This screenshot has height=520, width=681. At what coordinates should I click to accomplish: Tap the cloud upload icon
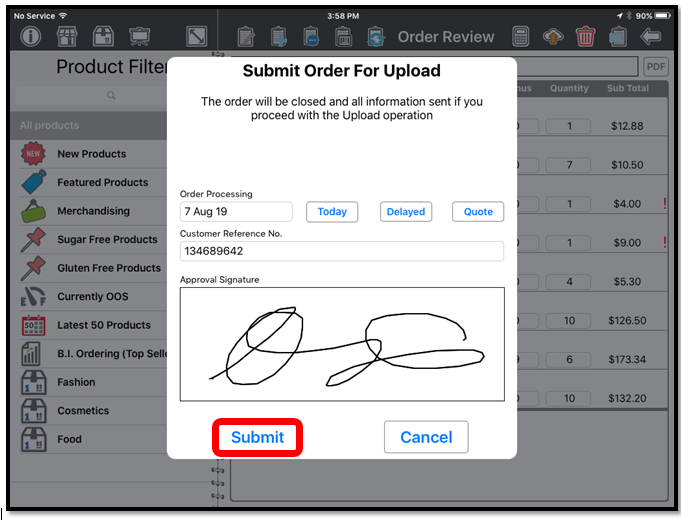point(553,36)
